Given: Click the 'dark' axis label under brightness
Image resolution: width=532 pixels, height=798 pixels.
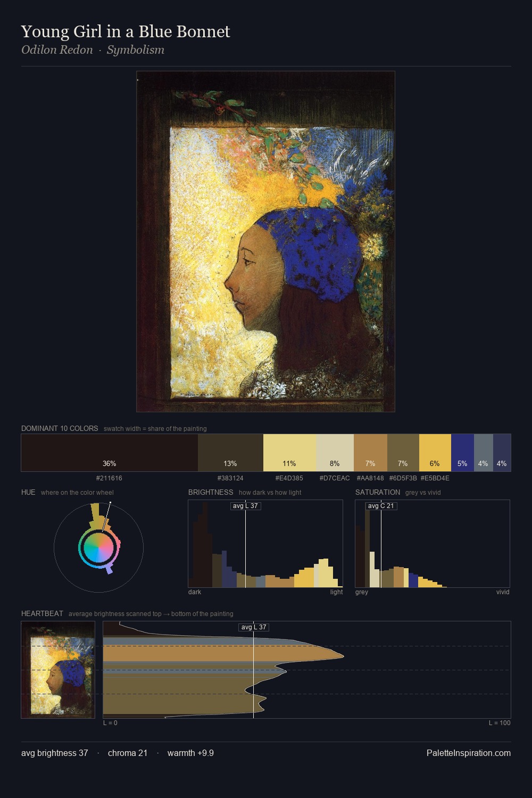Looking at the screenshot, I should click(195, 592).
